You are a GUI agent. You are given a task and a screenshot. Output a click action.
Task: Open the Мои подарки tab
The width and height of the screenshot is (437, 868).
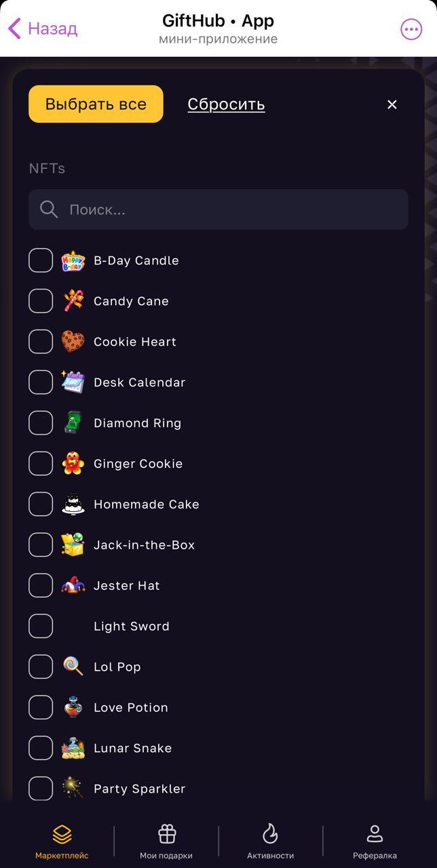[x=166, y=842]
